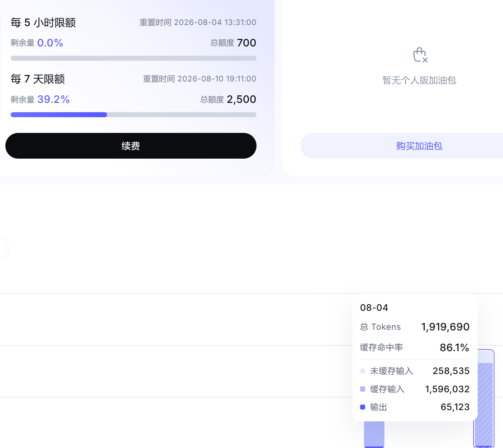This screenshot has height=448, width=503.
Task: Click the 7-day quota progress bar
Action: point(134,115)
